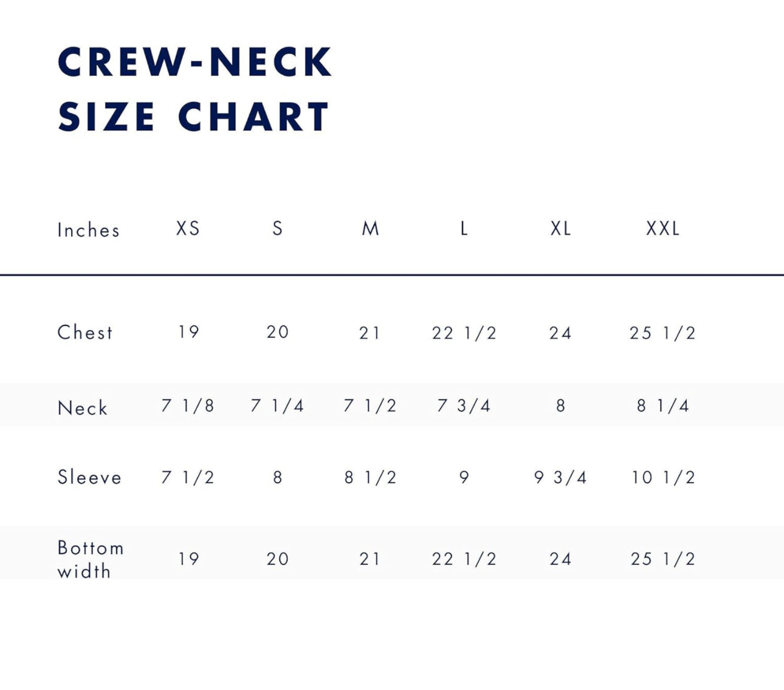Click the M size column header
The image size is (784, 690).
[370, 229]
